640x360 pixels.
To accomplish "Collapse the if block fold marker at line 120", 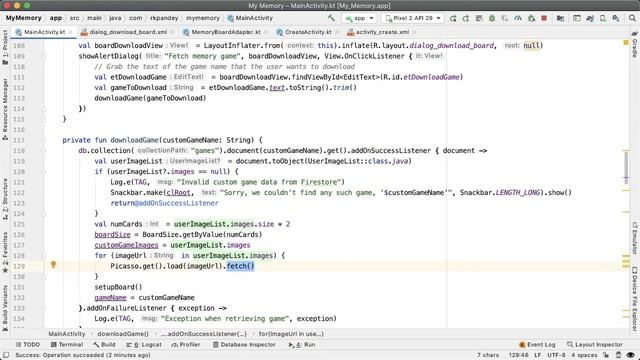I will click(44, 172).
